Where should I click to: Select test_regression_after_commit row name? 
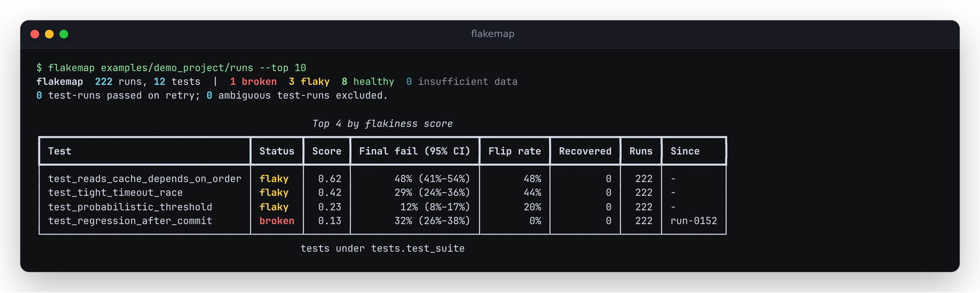[x=130, y=221]
